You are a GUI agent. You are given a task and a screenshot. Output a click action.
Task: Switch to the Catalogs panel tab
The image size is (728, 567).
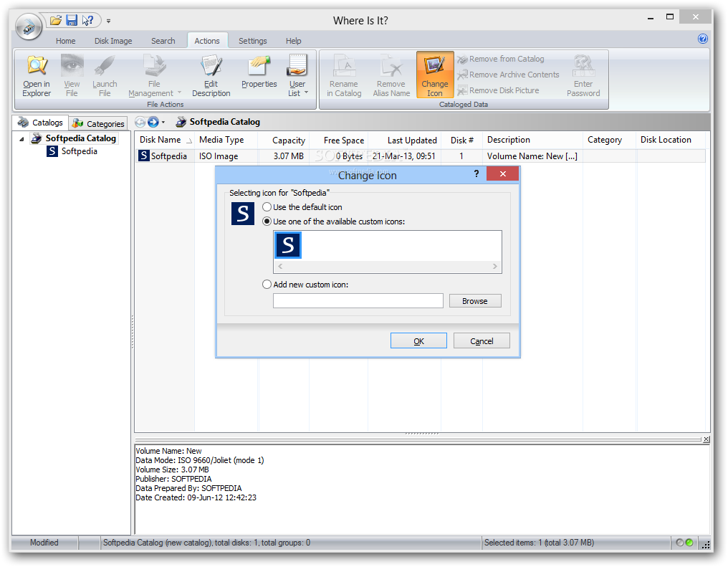pos(40,123)
